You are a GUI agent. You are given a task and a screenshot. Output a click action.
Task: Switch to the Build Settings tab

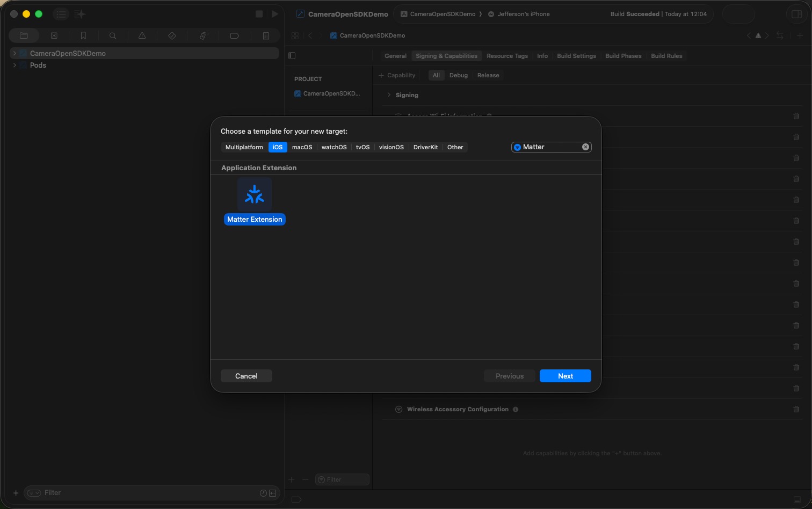point(576,56)
